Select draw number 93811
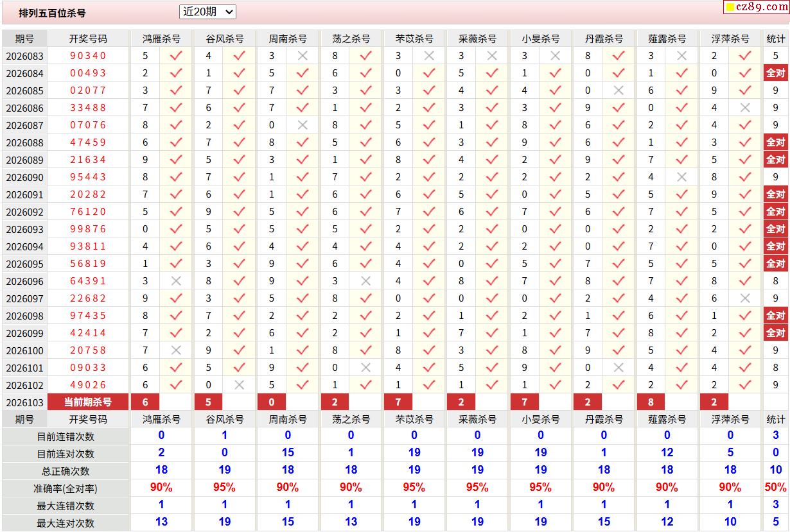The width and height of the screenshot is (790, 532). pyautogui.click(x=89, y=246)
